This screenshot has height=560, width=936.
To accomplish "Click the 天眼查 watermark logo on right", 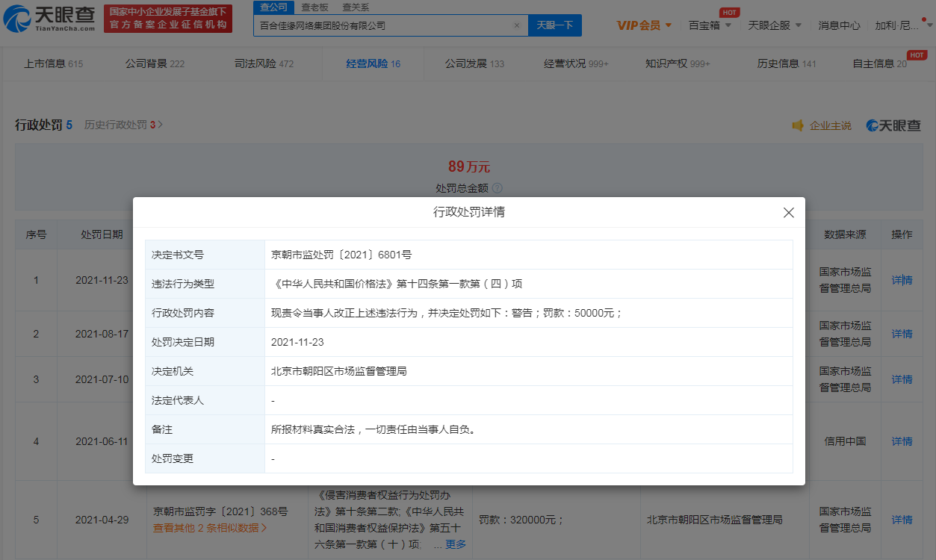I will click(x=893, y=125).
